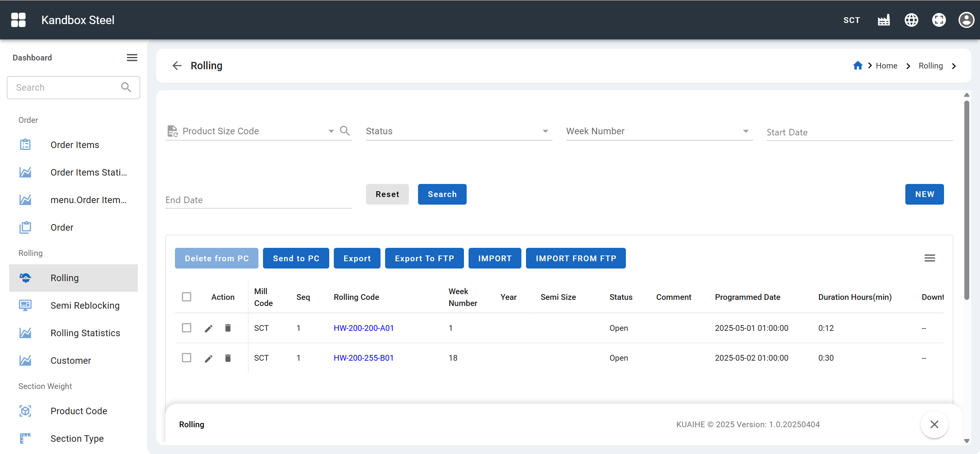The image size is (980, 454).
Task: Go to Rolling Statistics menu item
Action: click(x=85, y=333)
